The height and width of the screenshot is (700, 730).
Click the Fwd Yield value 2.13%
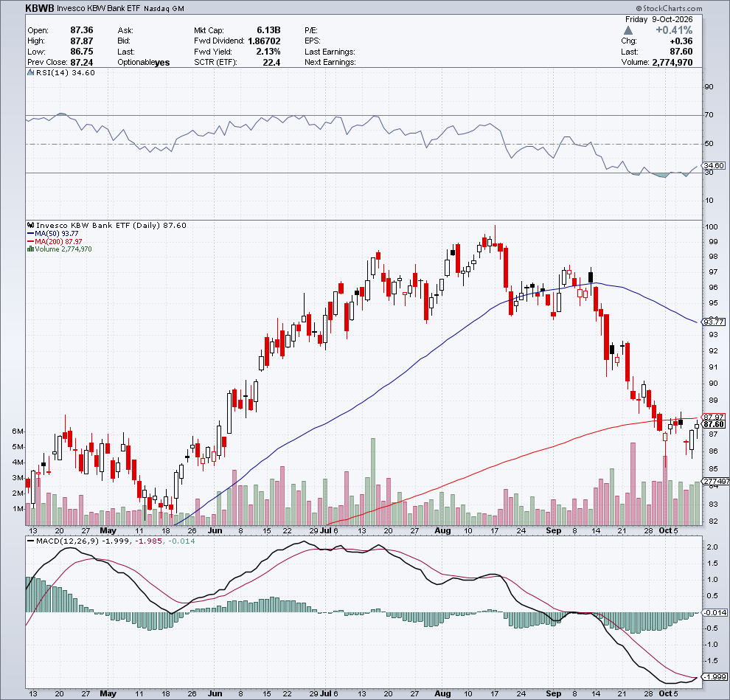click(268, 52)
